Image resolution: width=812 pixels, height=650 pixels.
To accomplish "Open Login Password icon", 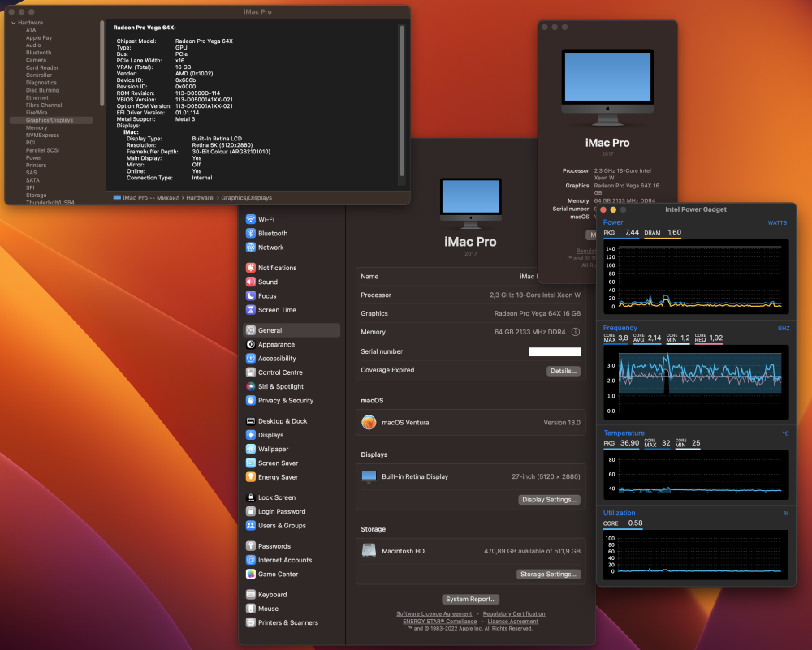I will pyautogui.click(x=251, y=511).
